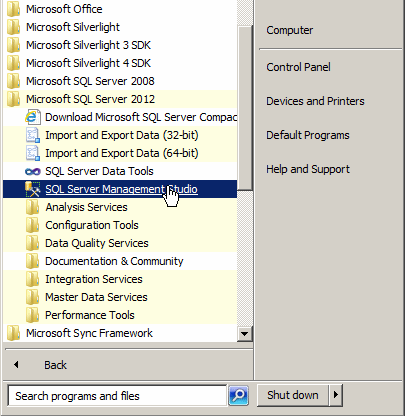The image size is (407, 416).
Task: Launch SQL Server Management Studio
Action: pos(121,189)
